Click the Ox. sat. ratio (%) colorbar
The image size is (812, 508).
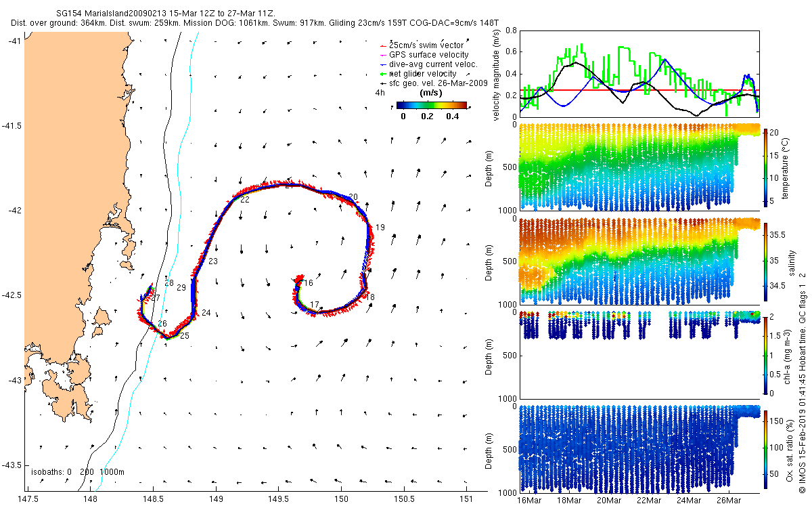[767, 448]
